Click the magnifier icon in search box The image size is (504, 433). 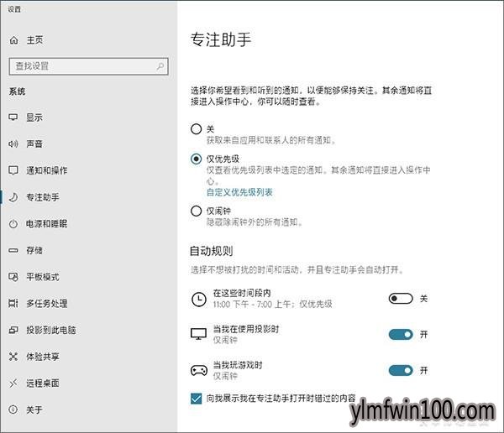tap(160, 66)
